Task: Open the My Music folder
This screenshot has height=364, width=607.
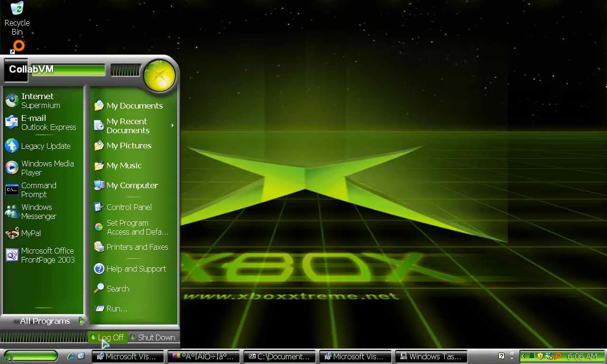Action: 134,165
